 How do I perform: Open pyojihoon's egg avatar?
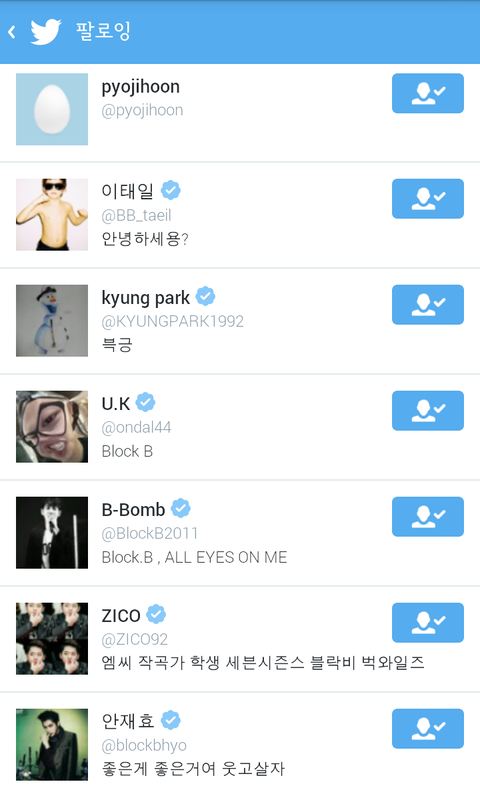click(x=52, y=109)
